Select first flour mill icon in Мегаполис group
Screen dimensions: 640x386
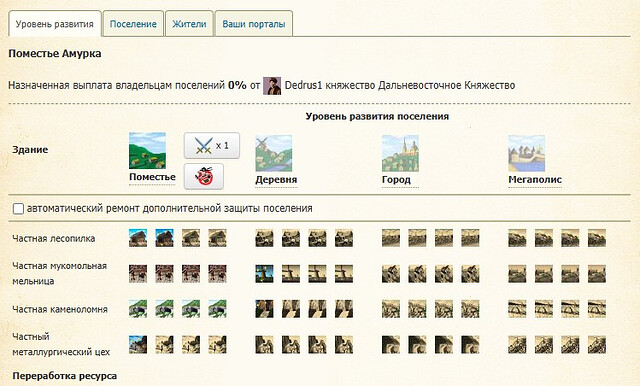tap(518, 274)
